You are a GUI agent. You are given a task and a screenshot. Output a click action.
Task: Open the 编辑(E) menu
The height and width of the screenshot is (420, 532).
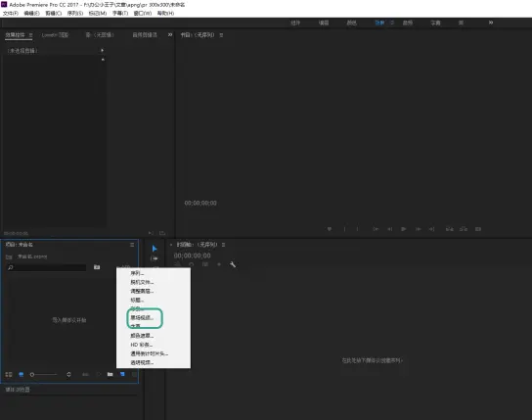pos(31,14)
